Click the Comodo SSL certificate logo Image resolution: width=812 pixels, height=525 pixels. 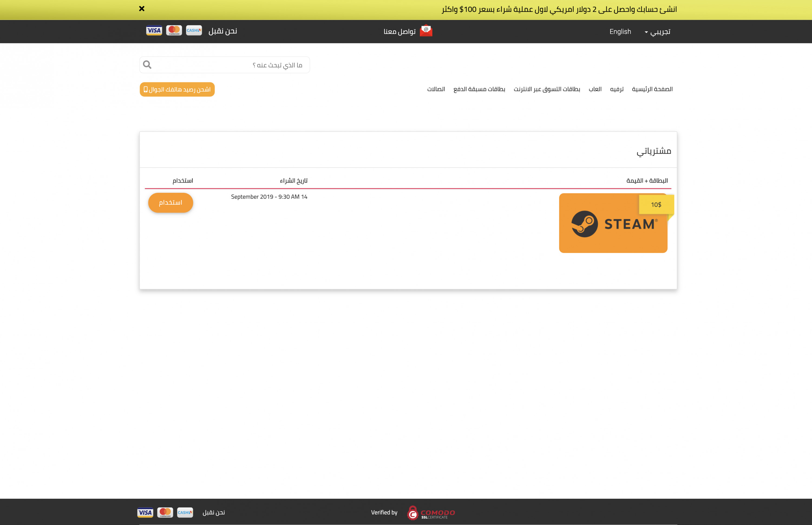click(x=431, y=512)
